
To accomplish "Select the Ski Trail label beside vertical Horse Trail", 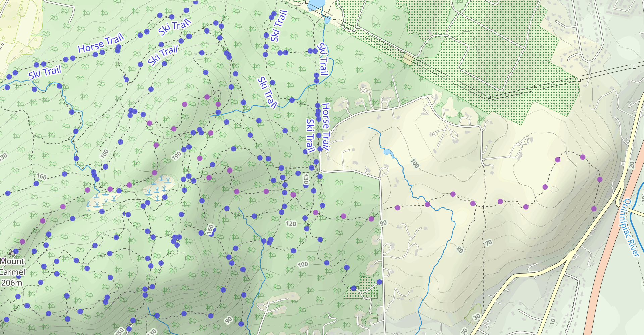I will click(310, 136).
